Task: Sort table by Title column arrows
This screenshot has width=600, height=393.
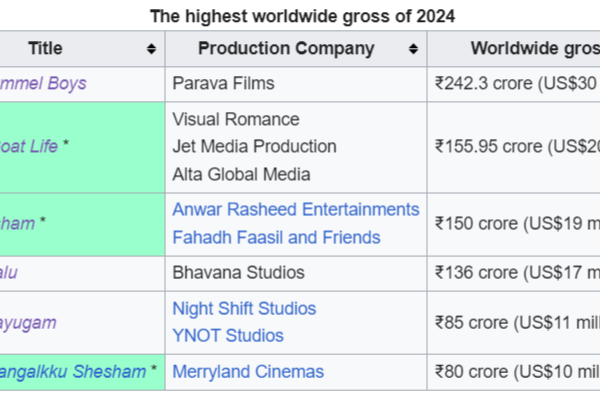Action: pos(152,49)
